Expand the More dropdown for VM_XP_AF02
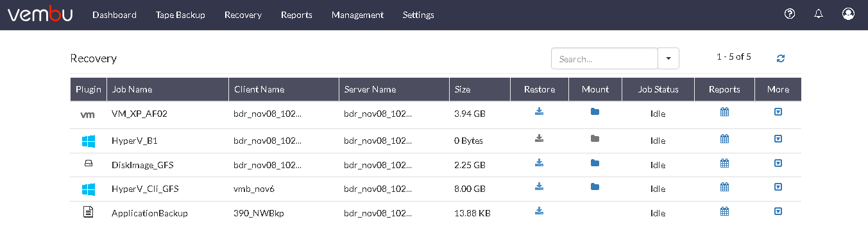Viewport: 868px width, 251px height. click(x=778, y=112)
